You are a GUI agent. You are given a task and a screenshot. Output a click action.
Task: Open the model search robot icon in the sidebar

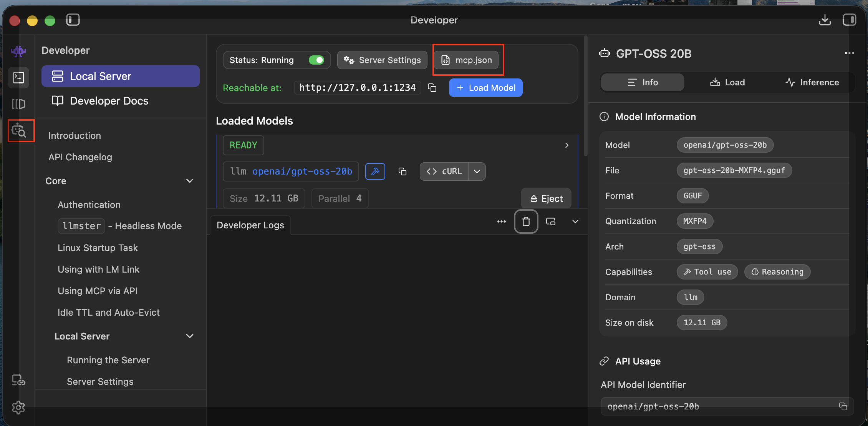pos(18,130)
